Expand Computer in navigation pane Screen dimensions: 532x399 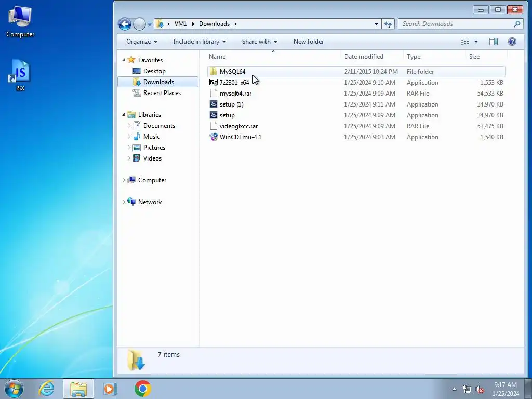(124, 180)
